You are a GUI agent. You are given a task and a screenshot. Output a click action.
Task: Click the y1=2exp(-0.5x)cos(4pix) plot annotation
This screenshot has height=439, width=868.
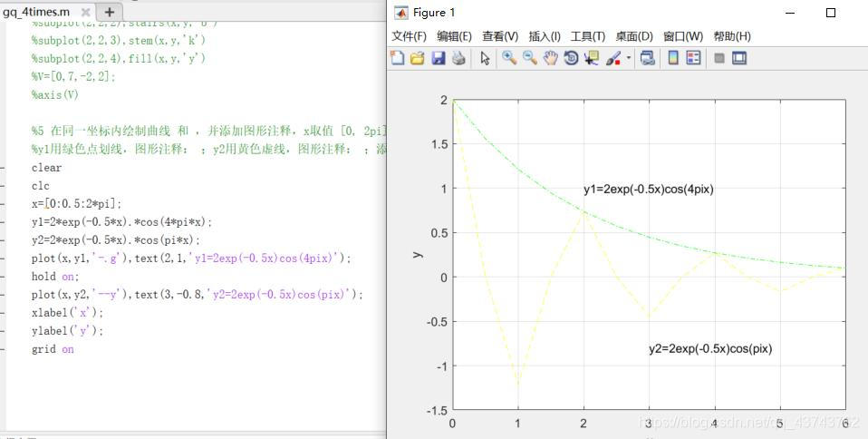coord(648,190)
